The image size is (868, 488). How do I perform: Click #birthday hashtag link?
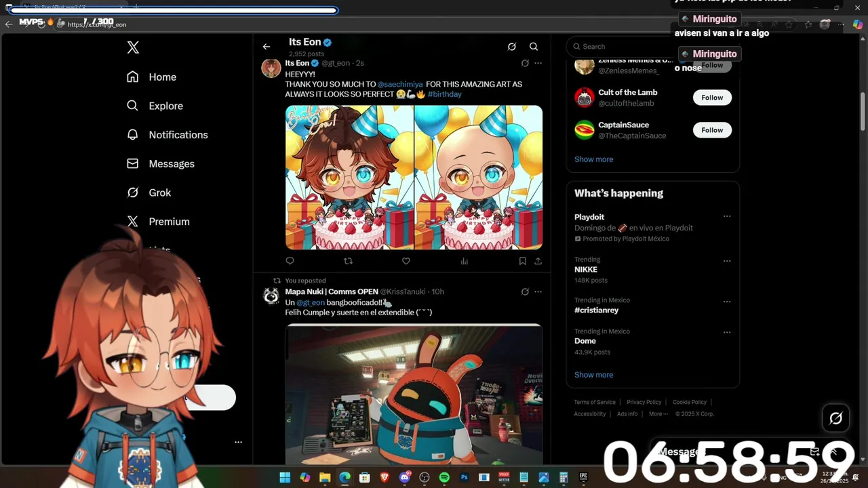pos(445,94)
